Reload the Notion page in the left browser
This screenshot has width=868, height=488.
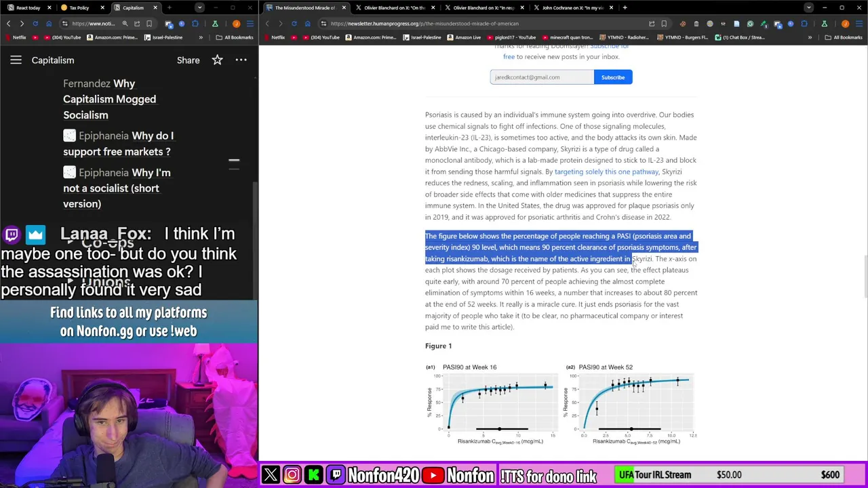pyautogui.click(x=35, y=24)
